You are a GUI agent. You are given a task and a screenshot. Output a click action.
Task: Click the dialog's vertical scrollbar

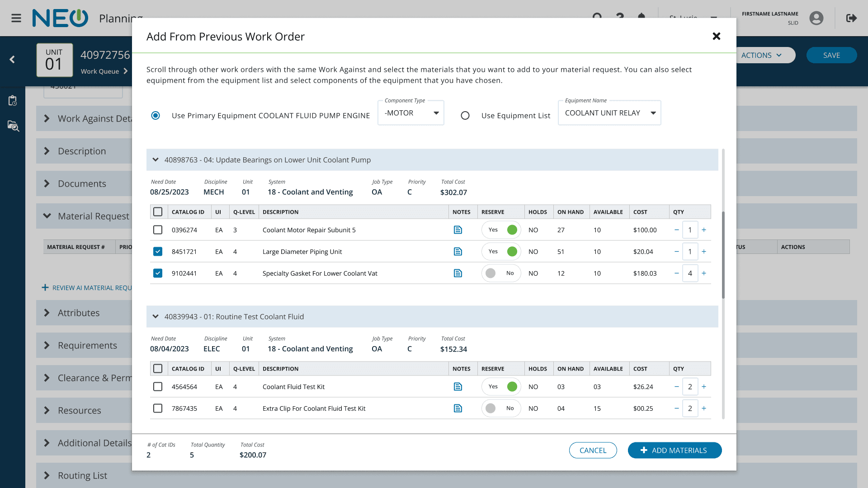click(723, 255)
